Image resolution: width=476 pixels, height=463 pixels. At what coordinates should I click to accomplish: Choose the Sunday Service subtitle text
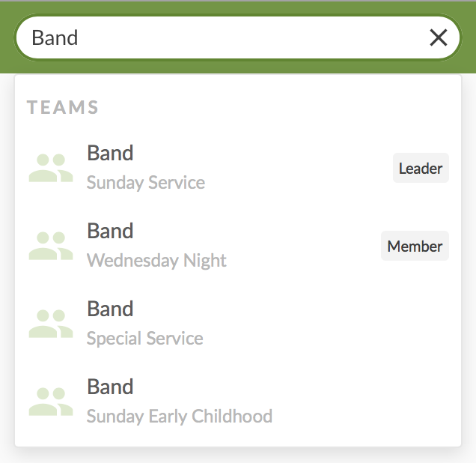tap(145, 183)
